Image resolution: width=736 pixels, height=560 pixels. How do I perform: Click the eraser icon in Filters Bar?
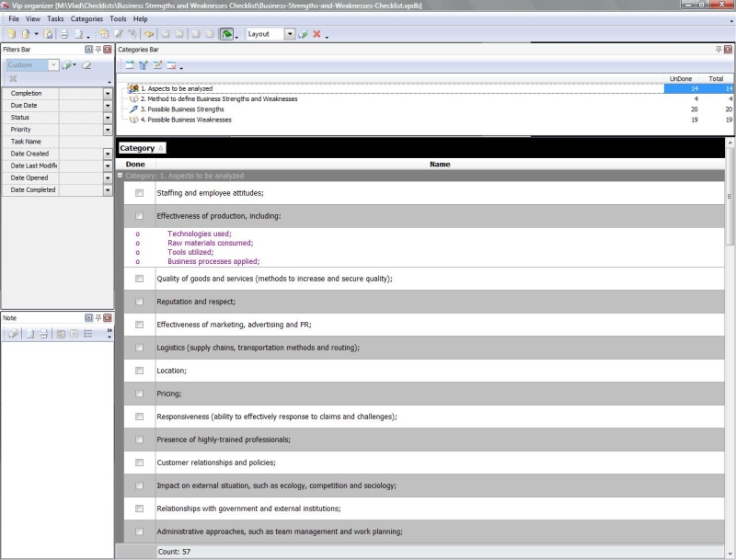[86, 65]
